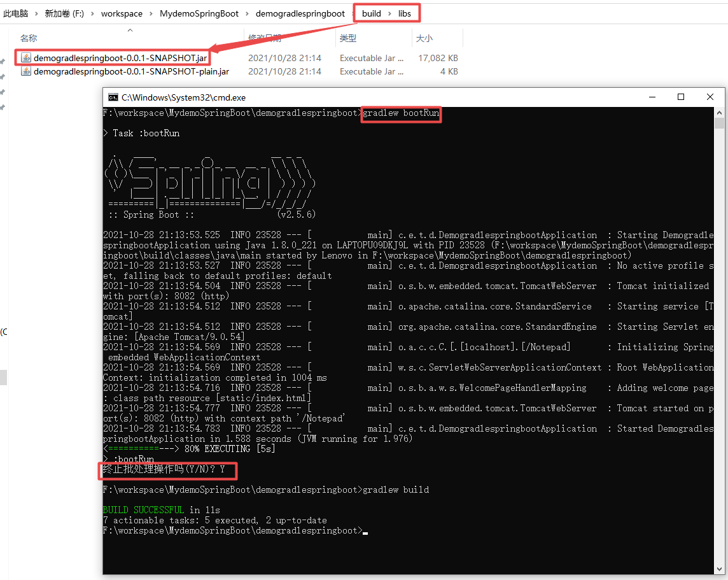Viewport: 728px width, 580px height.
Task: Go to 新加卷 (F:) in breadcrumb
Action: [x=64, y=13]
